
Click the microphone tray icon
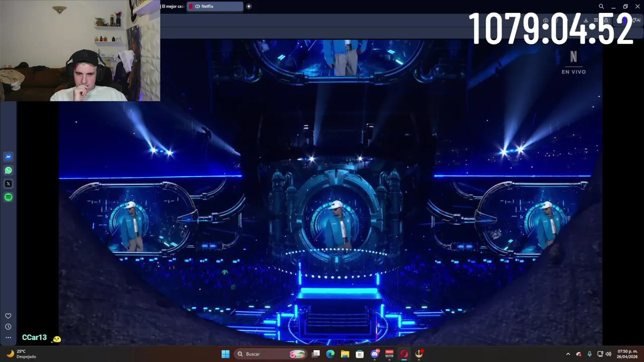[x=589, y=354]
